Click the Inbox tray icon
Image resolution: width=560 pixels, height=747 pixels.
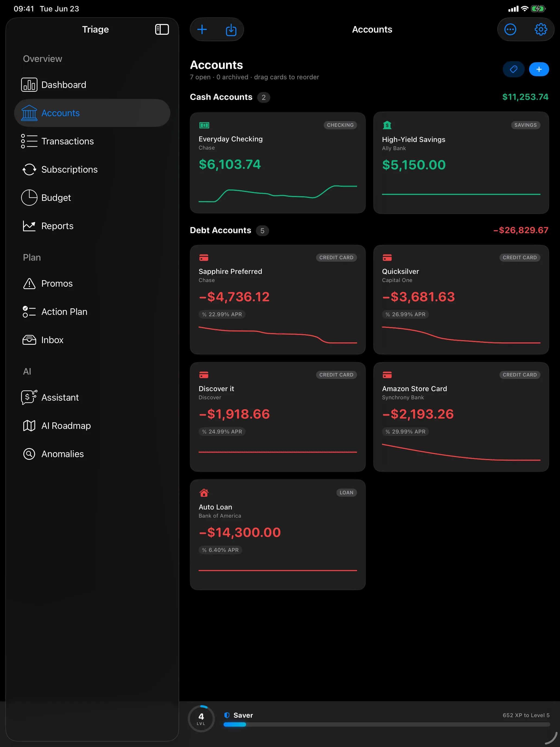tap(29, 340)
